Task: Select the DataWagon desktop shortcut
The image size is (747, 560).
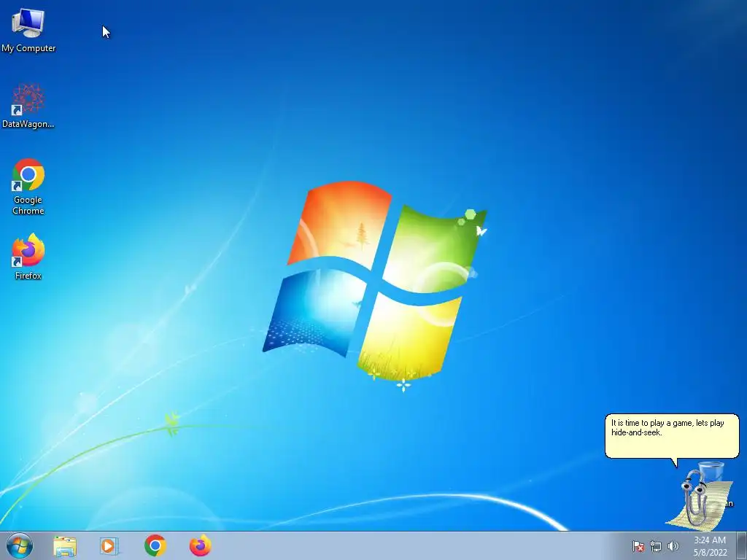Action: (x=28, y=106)
